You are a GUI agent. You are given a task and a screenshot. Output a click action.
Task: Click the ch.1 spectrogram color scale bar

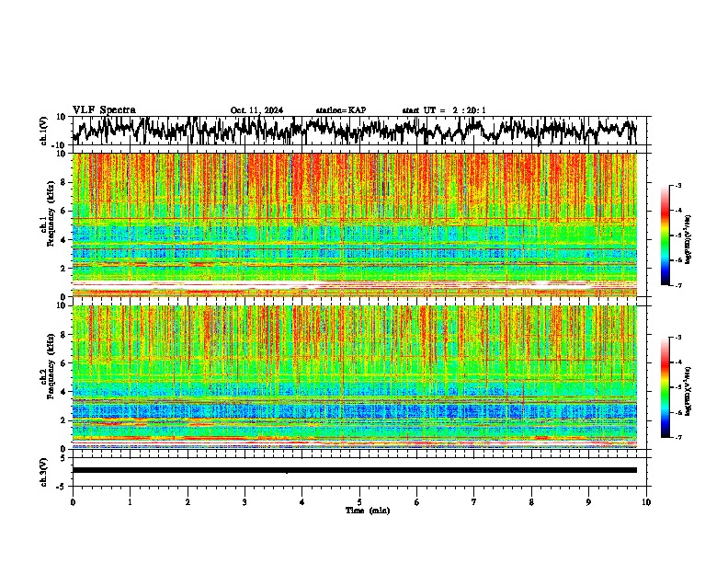[x=665, y=236]
